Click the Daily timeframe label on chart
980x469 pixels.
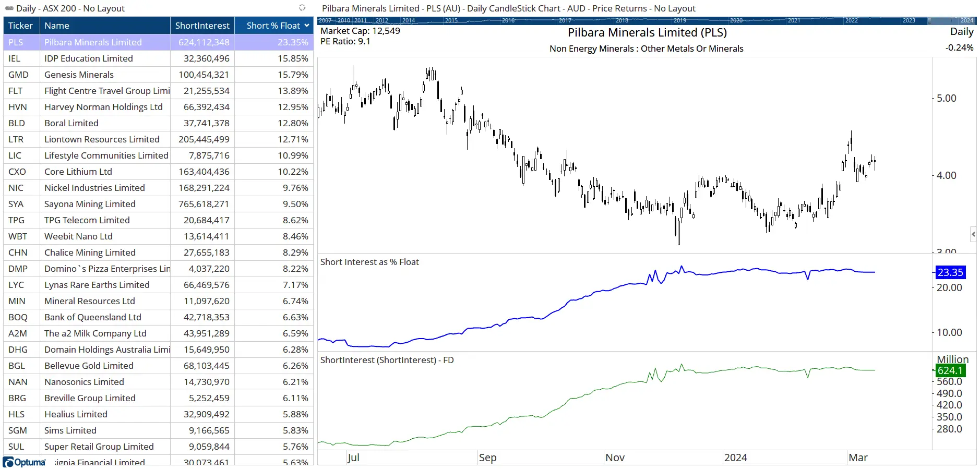[962, 31]
